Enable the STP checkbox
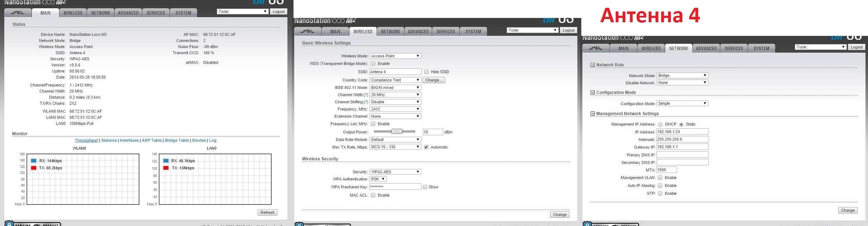Screen dimensions: 868x226 [x=660, y=193]
